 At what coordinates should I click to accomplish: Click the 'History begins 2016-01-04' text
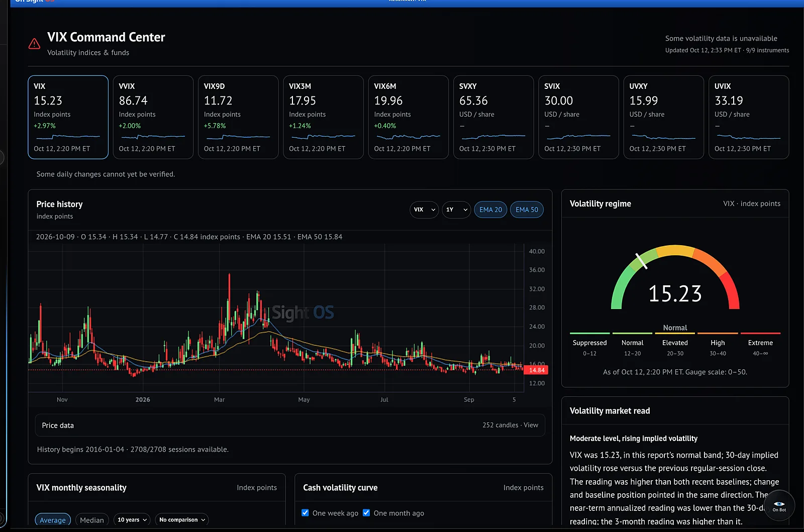133,450
